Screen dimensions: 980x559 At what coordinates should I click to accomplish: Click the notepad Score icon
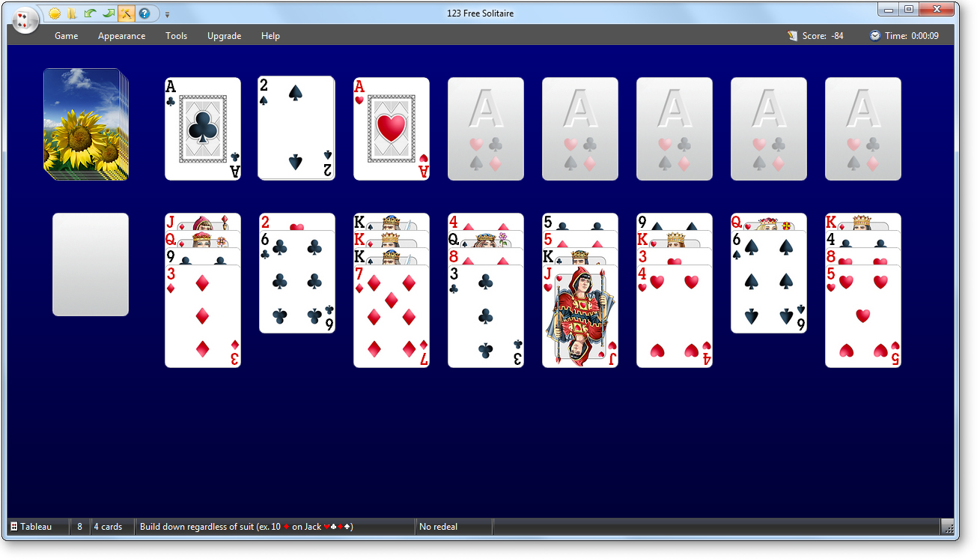793,36
